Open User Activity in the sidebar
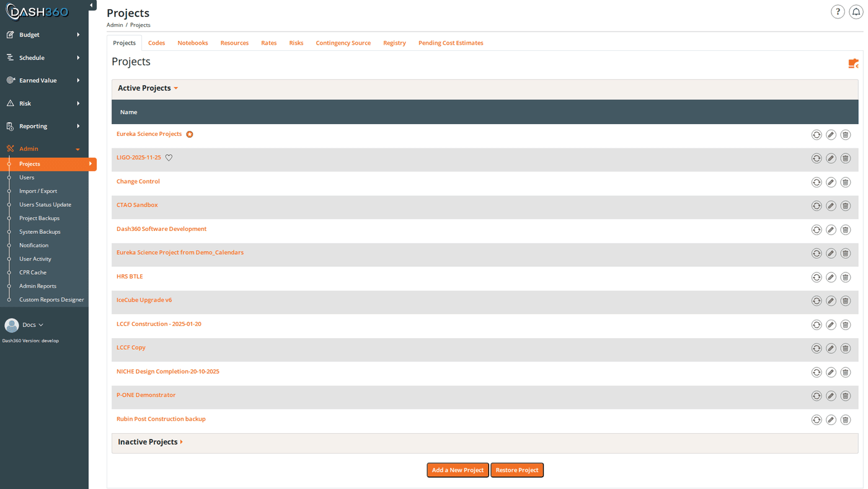Image resolution: width=868 pixels, height=489 pixels. 35,259
